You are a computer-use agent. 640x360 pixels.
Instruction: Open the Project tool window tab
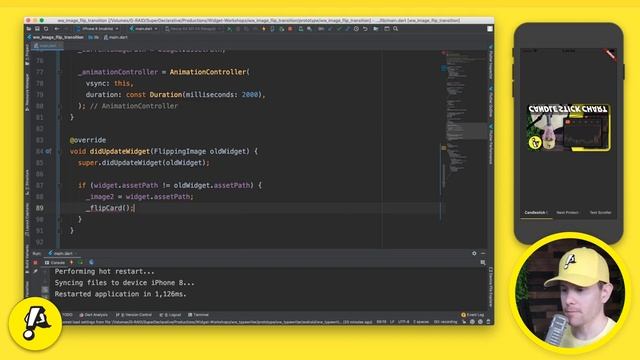[x=27, y=56]
